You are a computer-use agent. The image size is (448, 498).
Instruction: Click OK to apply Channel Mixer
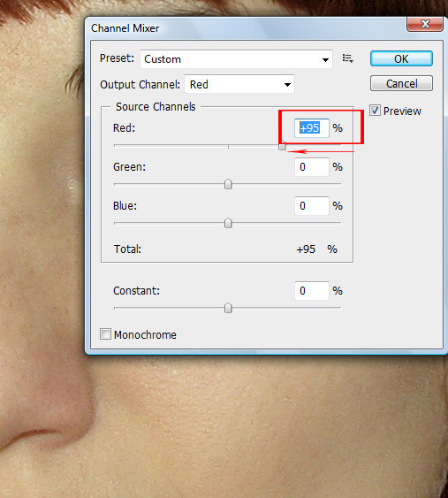(x=401, y=58)
